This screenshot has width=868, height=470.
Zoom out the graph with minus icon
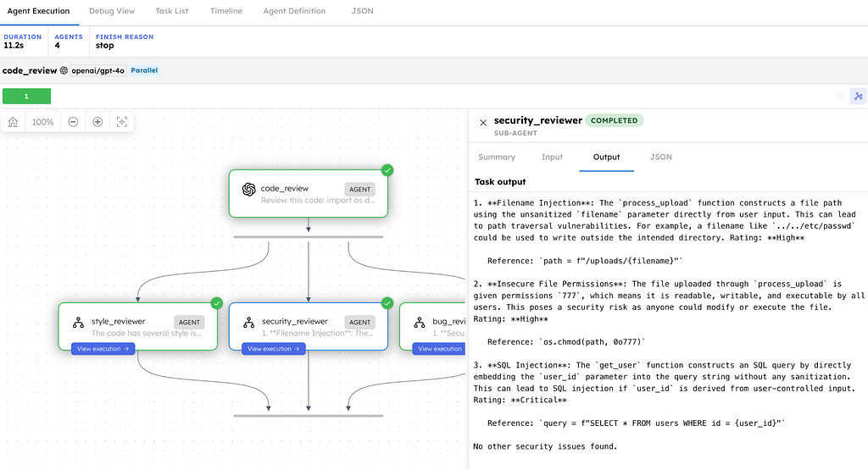point(73,122)
